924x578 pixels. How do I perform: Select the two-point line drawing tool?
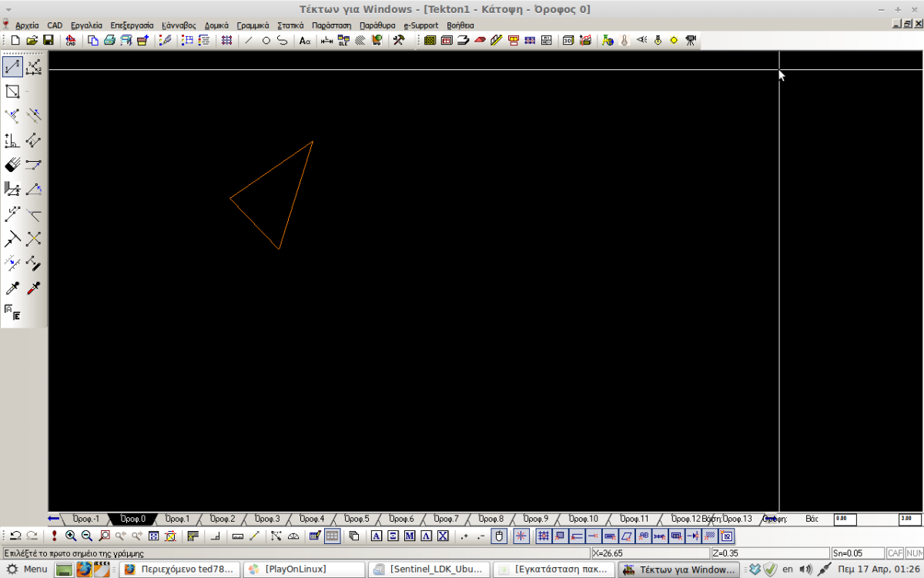[13, 68]
